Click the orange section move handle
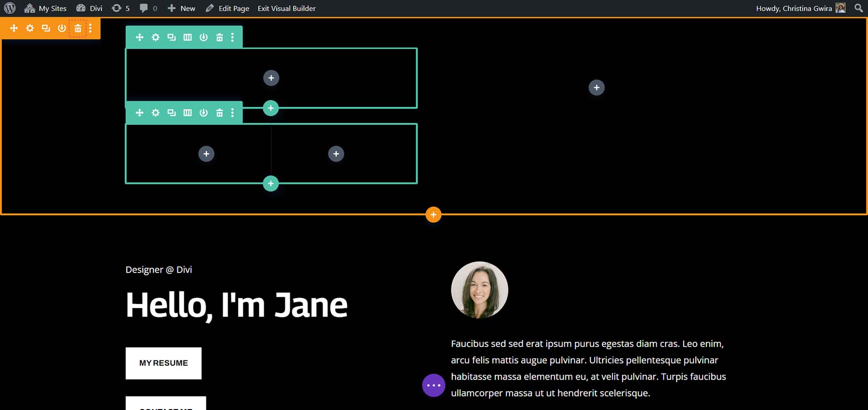The image size is (868, 410). (x=14, y=28)
